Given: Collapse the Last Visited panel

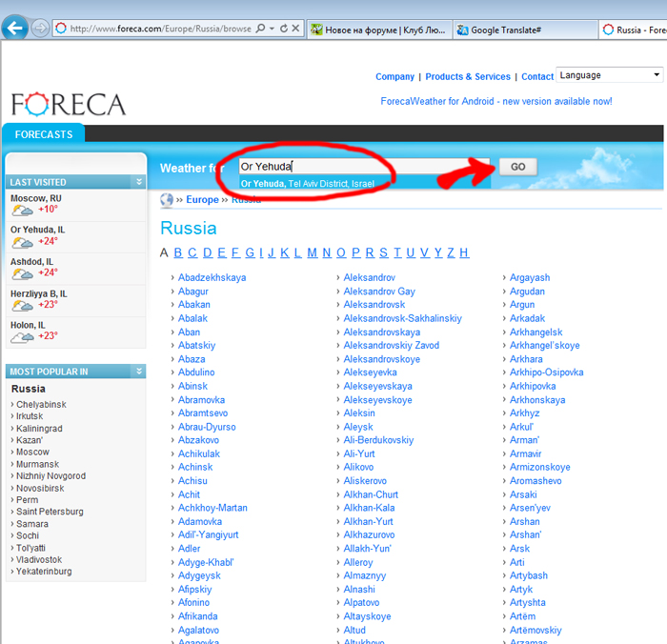Looking at the screenshot, I should (x=139, y=182).
